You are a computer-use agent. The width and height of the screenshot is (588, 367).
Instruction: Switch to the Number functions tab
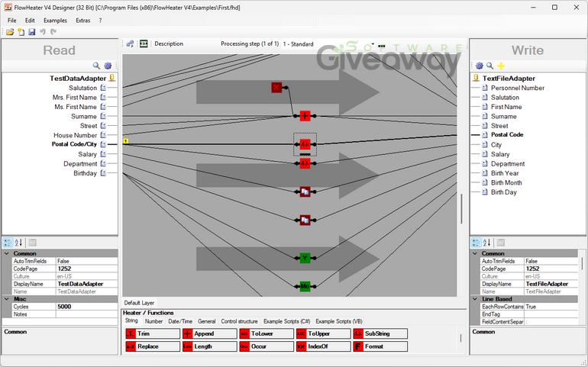point(153,321)
